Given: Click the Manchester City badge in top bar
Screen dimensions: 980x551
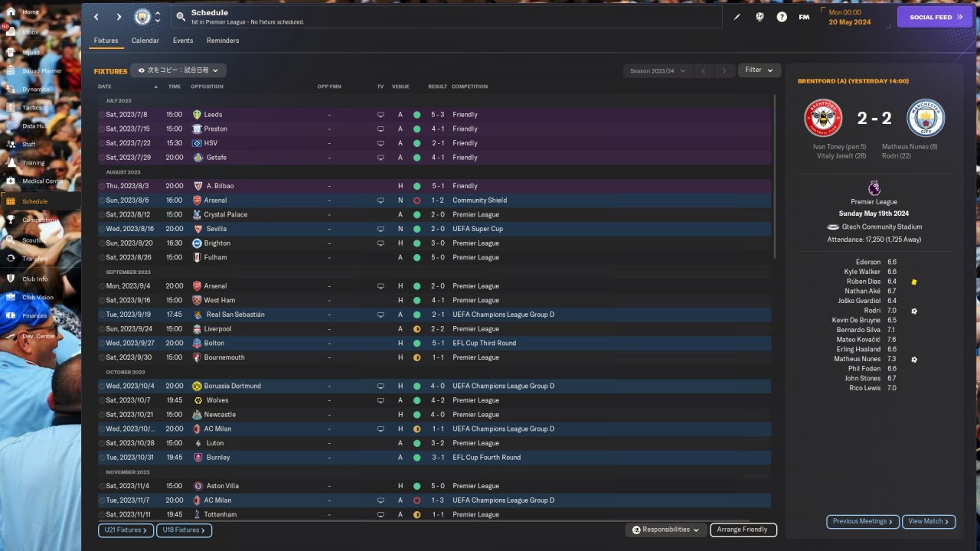Looking at the screenshot, I should (142, 17).
